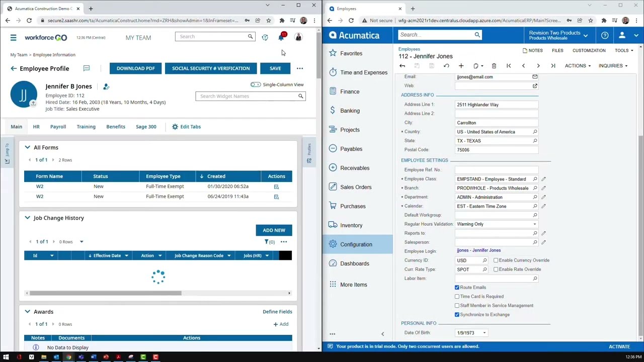The height and width of the screenshot is (362, 644).
Task: Click the Add new record plus icon
Action: pos(461,66)
